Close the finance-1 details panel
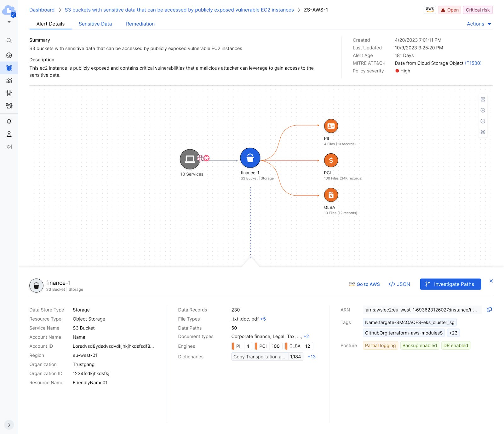The width and height of the screenshot is (504, 434). 491,281
